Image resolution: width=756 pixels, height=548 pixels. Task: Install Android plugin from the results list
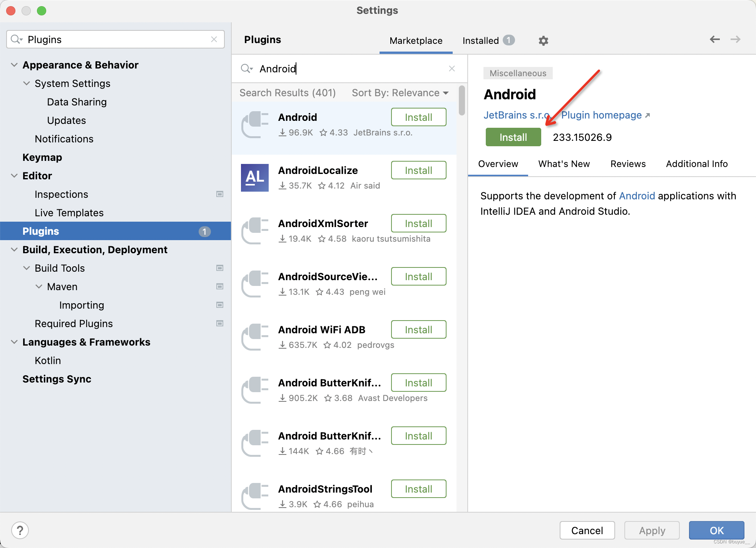(418, 117)
